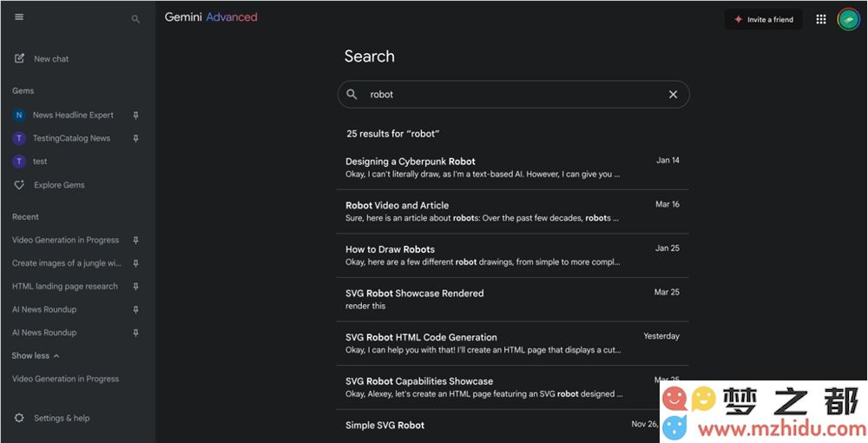868x443 pixels.
Task: Open the Advanced model selector
Action: click(x=232, y=17)
